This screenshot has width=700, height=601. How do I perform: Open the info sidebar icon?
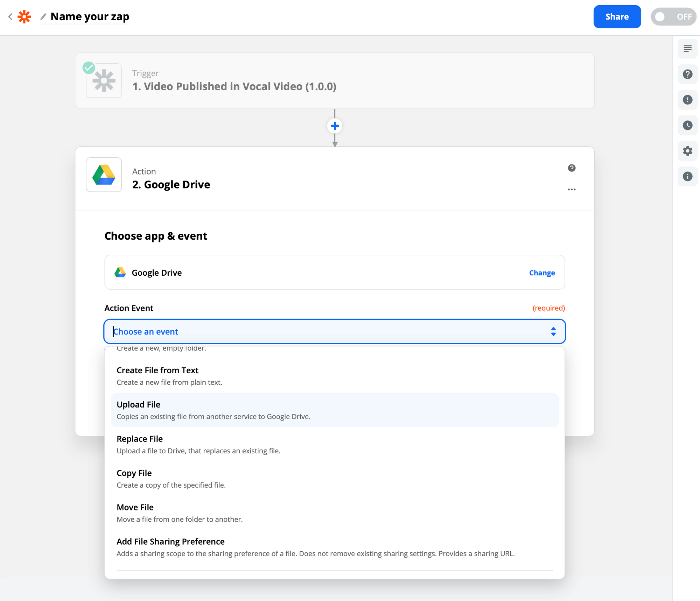coord(687,176)
